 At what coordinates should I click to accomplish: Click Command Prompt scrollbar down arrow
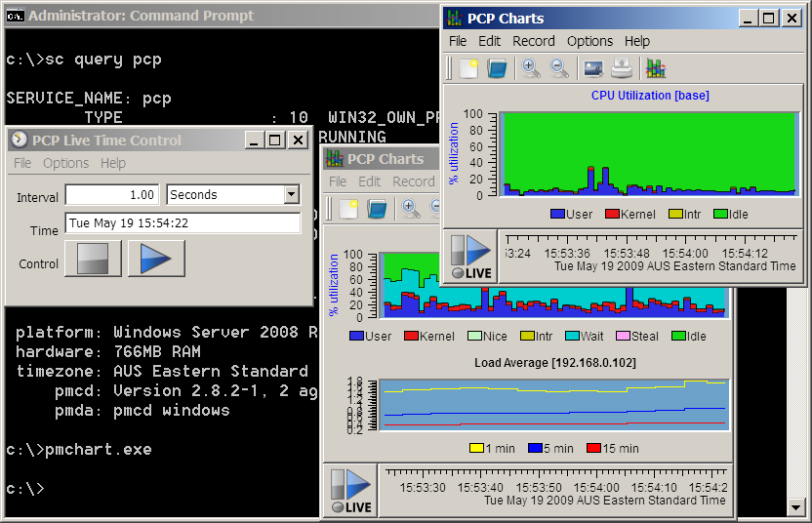pyautogui.click(x=795, y=507)
